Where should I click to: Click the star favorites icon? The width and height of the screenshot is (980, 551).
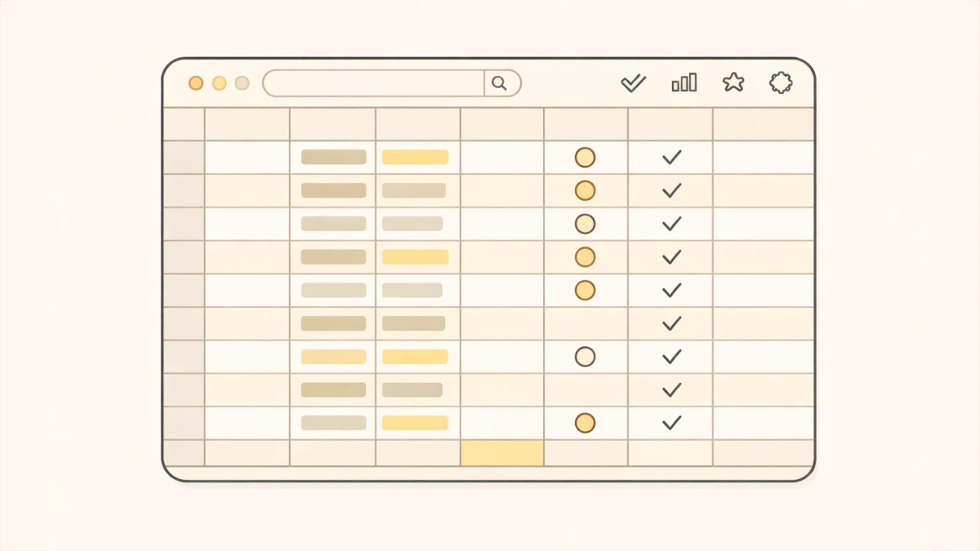[x=733, y=82]
